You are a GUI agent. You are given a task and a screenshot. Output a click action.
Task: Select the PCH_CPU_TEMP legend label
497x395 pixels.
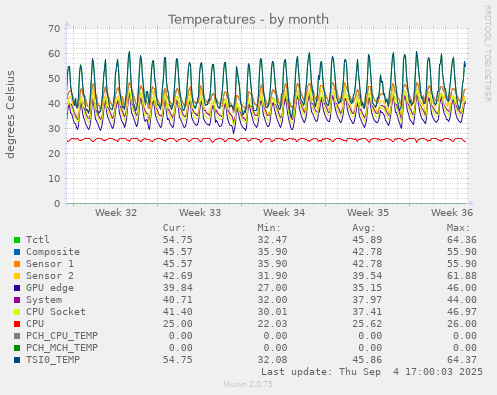click(62, 336)
